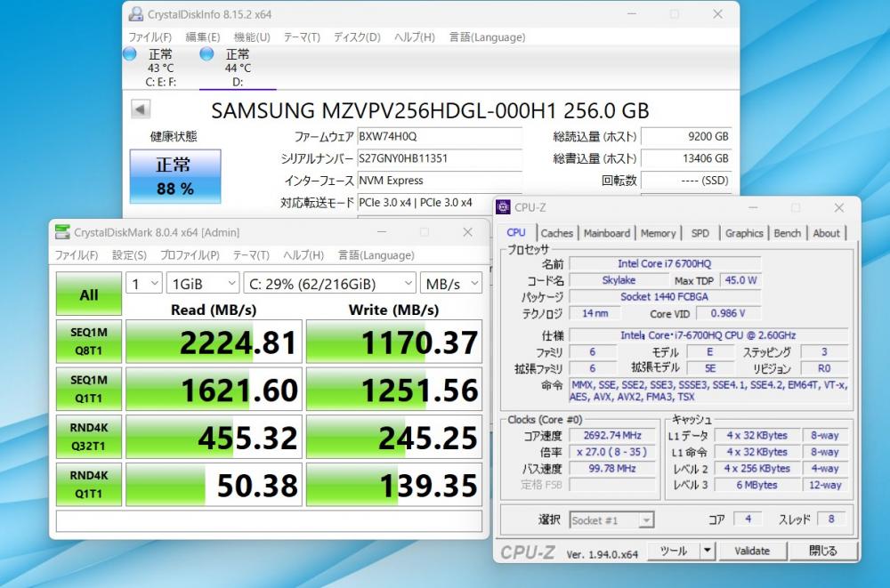Open the unit dropdown showing MB/s
Screen dimensions: 890x588
tap(451, 283)
